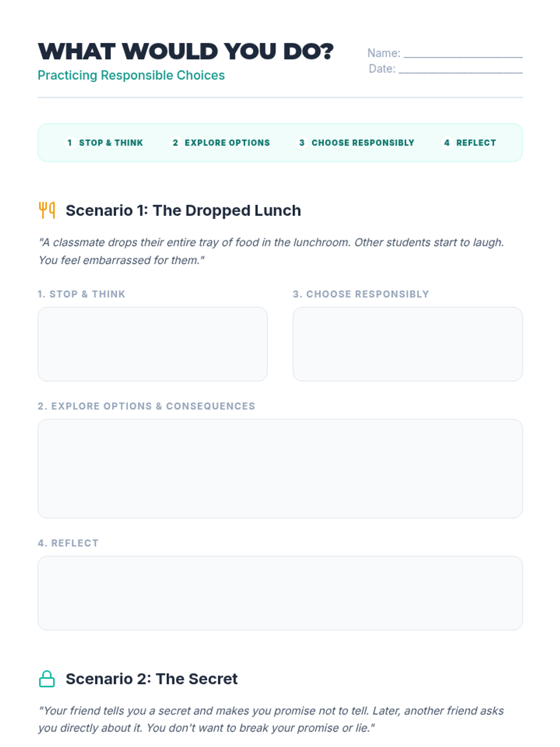Select the Explore Options step label

click(227, 143)
